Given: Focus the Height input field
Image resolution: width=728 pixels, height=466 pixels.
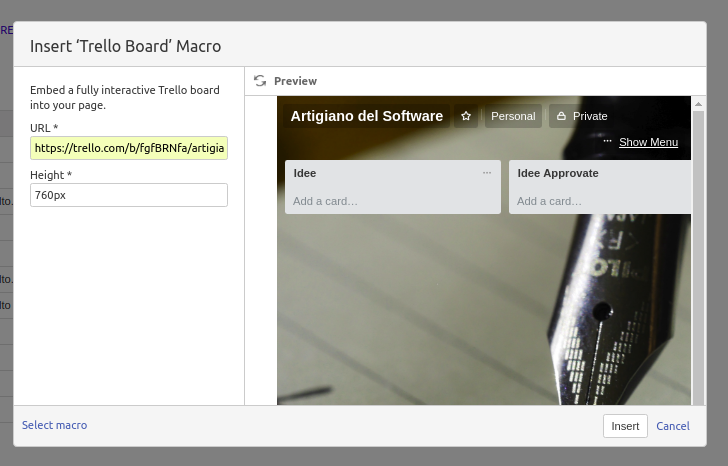Looking at the screenshot, I should click(129, 195).
